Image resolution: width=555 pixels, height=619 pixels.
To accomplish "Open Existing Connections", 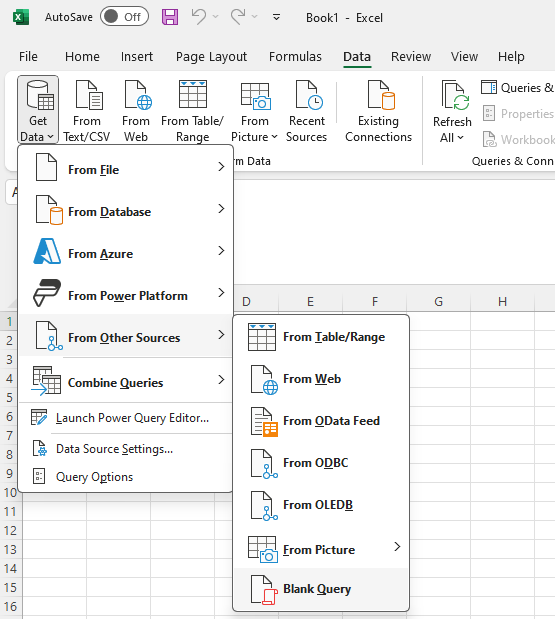I will 378,109.
